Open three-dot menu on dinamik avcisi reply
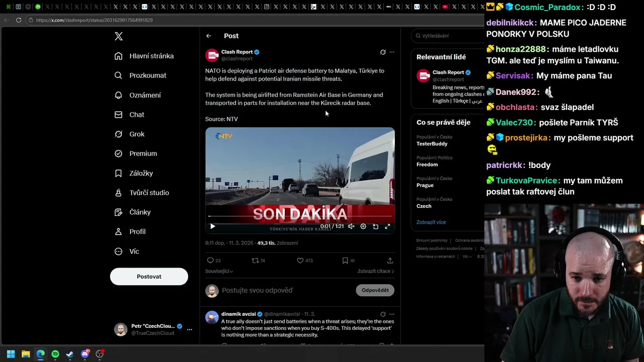Image resolution: width=644 pixels, height=362 pixels. pos(392,314)
